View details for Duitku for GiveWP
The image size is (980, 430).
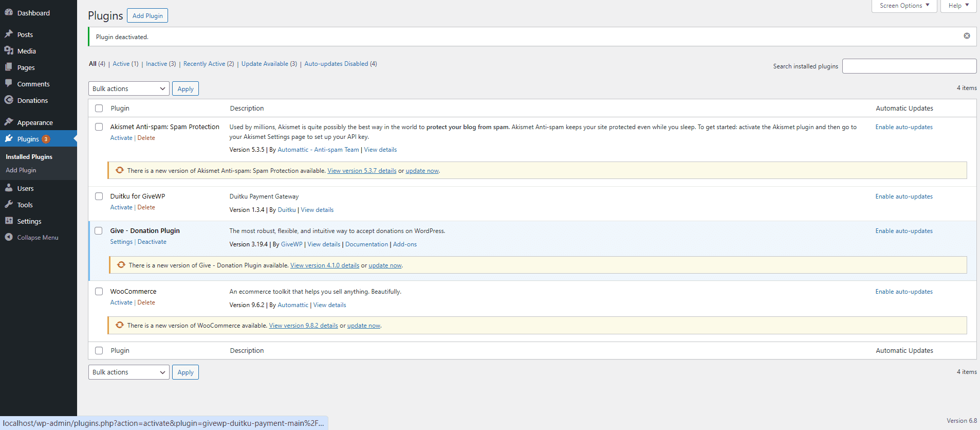pyautogui.click(x=317, y=210)
